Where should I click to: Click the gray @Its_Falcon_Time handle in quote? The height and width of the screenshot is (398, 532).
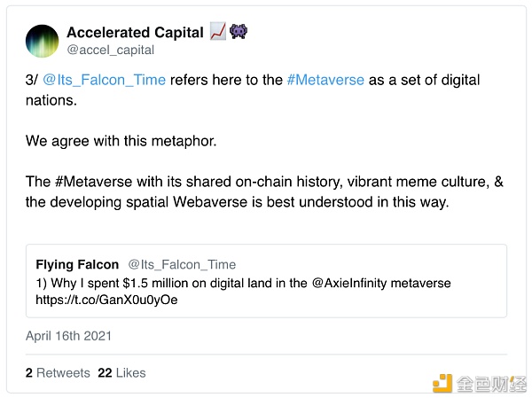183,264
